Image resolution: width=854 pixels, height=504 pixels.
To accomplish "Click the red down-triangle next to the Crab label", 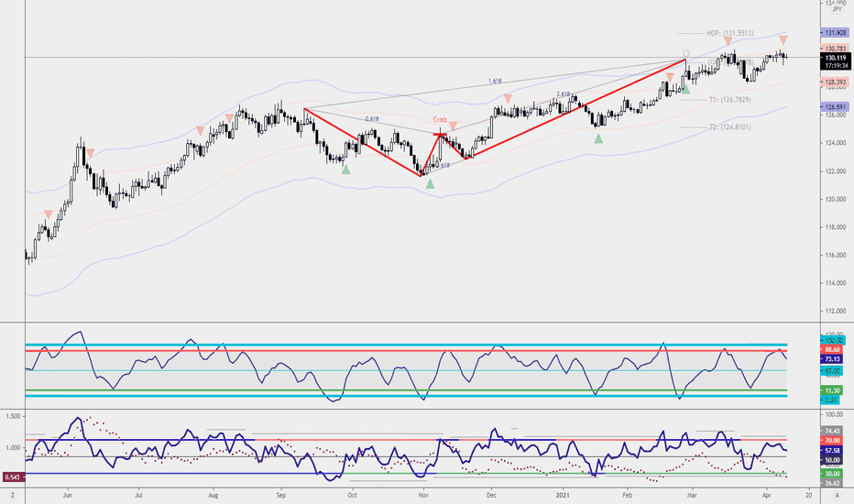I will tap(453, 126).
